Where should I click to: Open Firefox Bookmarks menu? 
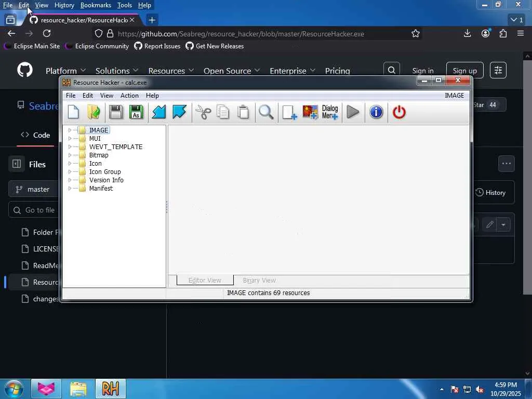tap(96, 5)
